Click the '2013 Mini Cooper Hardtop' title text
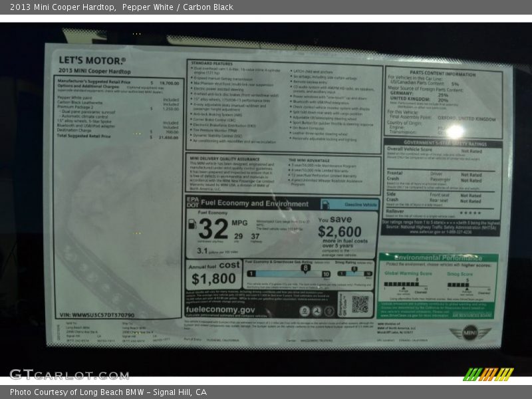The image size is (532, 399). click(x=62, y=7)
